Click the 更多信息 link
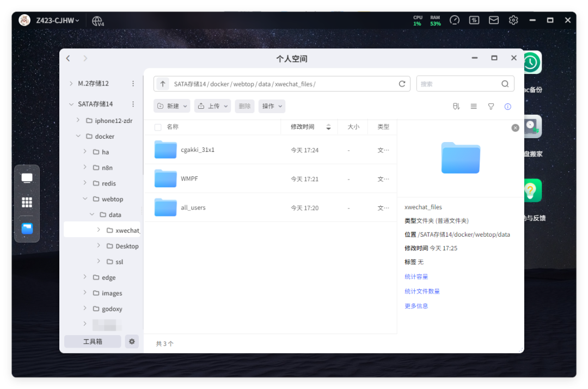 (x=416, y=306)
